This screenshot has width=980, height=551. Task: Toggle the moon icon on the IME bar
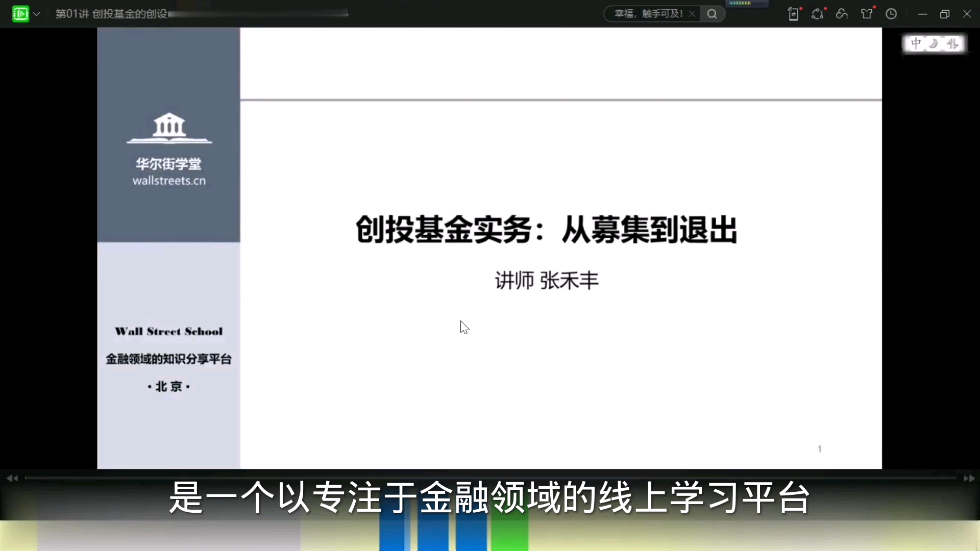[934, 43]
